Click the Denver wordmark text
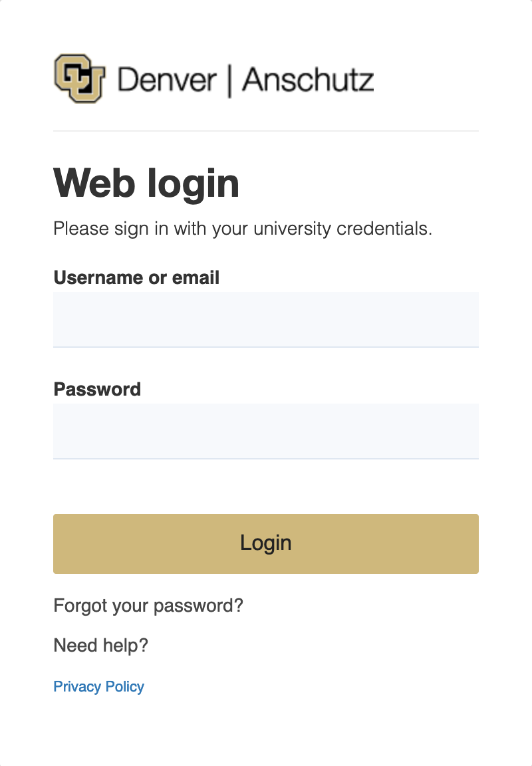The image size is (532, 766). 167,80
